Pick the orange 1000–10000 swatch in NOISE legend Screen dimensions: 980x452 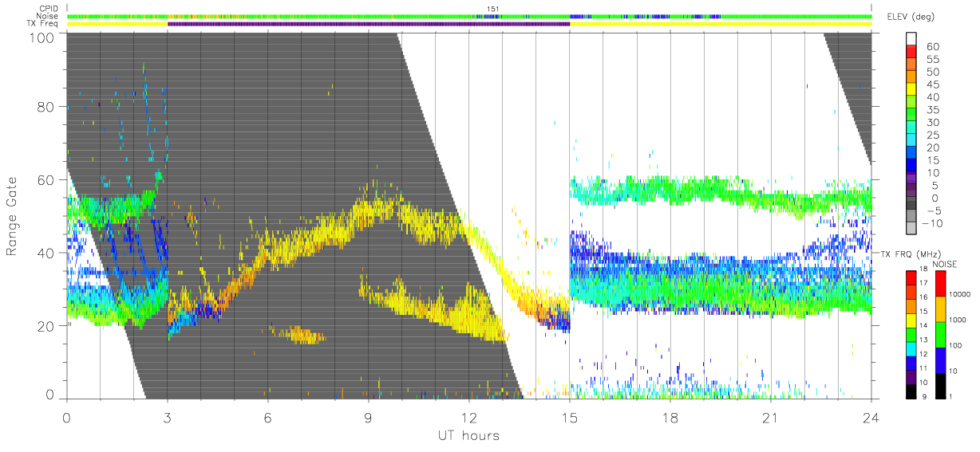pos(941,309)
